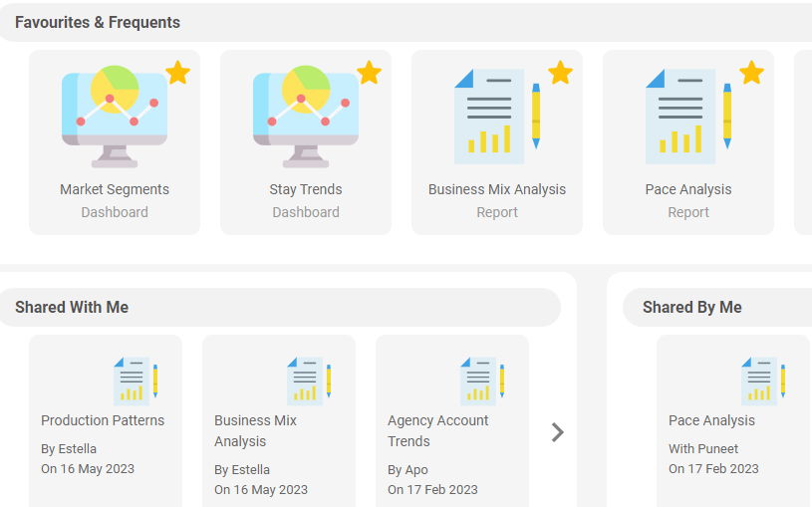812x507 pixels.
Task: Open Pace Analysis shared with Puneet
Action: coord(711,420)
